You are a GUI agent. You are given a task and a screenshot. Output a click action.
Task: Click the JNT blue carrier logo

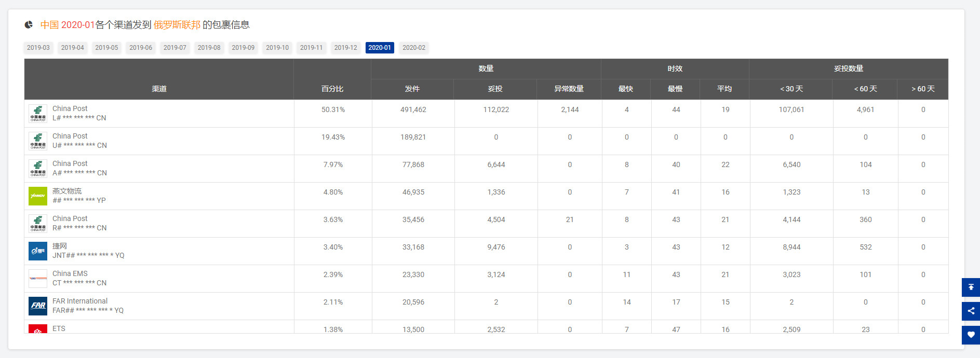(x=38, y=251)
